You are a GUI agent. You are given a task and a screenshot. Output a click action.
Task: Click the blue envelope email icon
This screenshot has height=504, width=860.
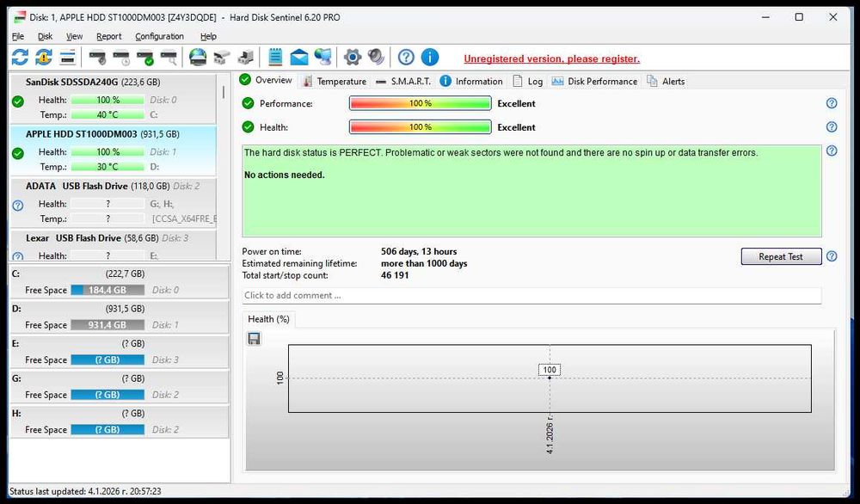[299, 57]
